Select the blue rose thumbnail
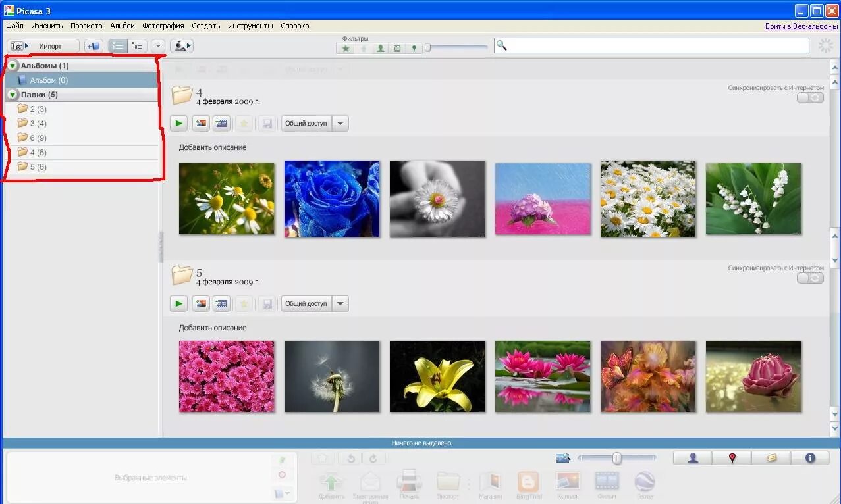The width and height of the screenshot is (841, 504). click(x=332, y=199)
